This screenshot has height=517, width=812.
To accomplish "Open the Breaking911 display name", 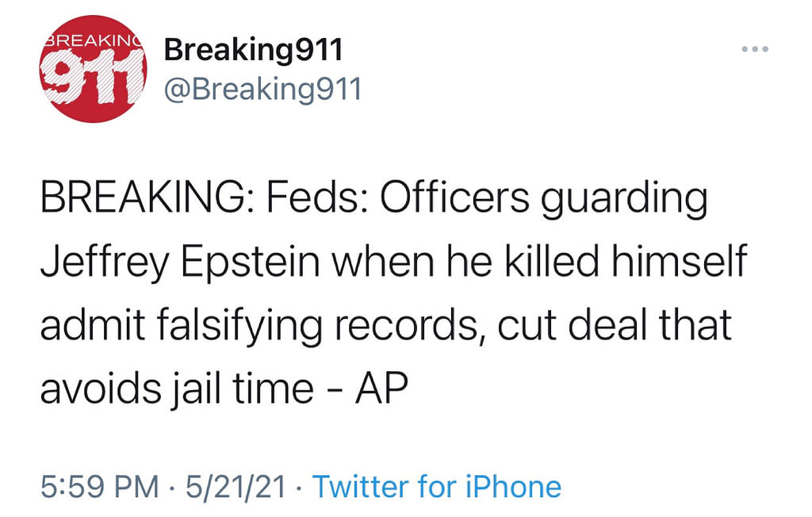I will tap(253, 50).
